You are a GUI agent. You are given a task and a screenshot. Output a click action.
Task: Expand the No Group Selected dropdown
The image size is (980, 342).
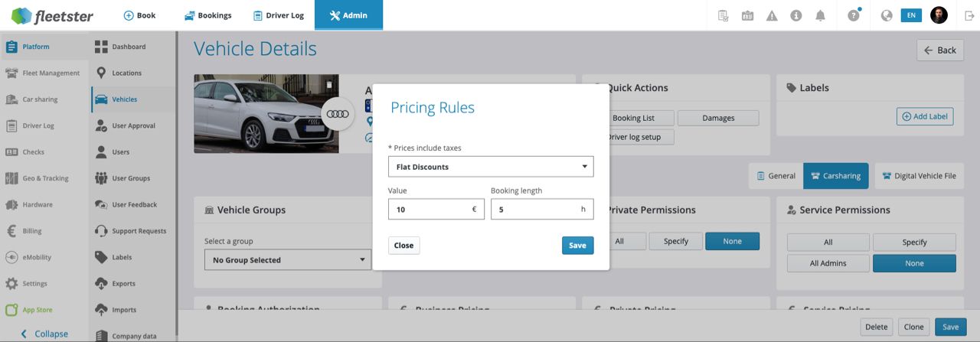point(288,260)
